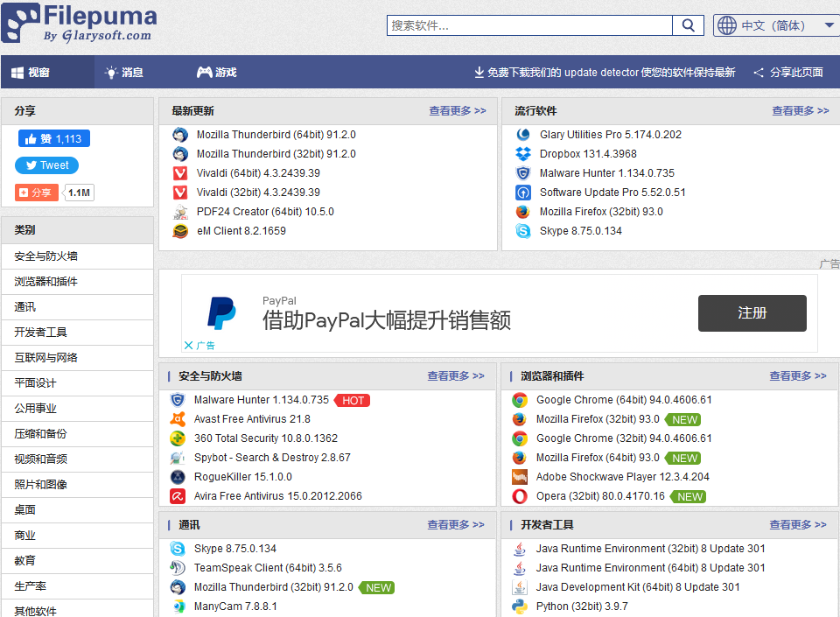Click the Dropbox icon in popular software

click(523, 154)
